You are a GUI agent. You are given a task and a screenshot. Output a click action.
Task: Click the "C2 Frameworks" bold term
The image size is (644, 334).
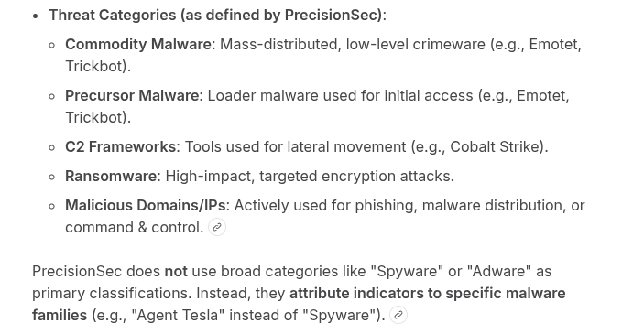(x=121, y=147)
